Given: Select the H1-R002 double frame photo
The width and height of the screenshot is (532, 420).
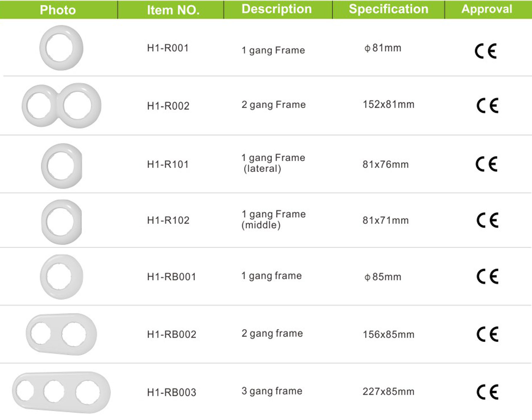Looking at the screenshot, I should [61, 106].
